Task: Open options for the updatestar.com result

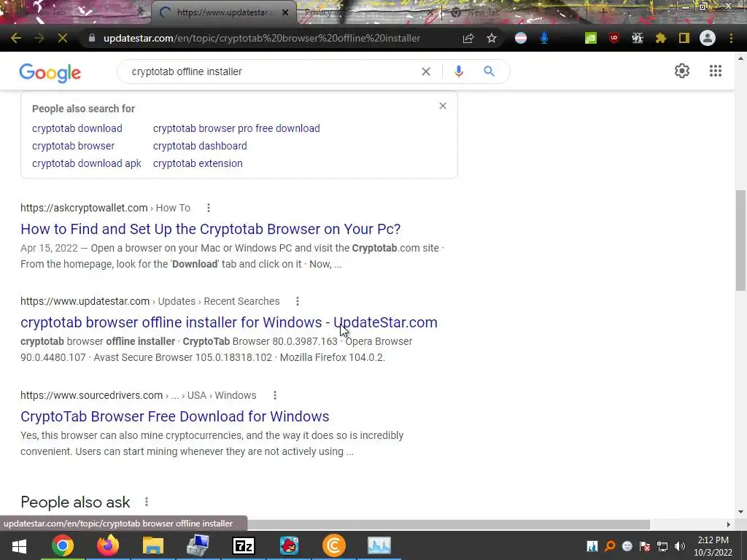Action: coord(298,301)
